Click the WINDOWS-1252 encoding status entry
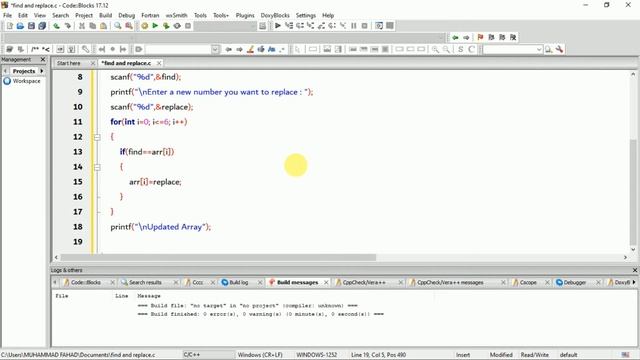This screenshot has width=640, height=360. (316, 355)
